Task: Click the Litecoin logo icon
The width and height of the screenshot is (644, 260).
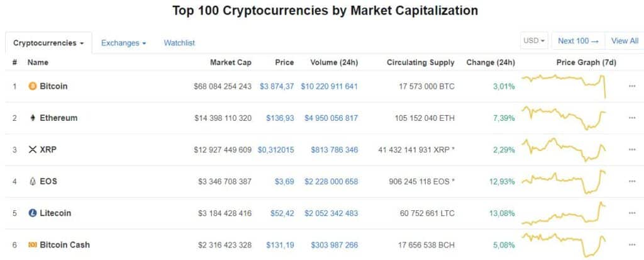Action: click(x=33, y=213)
